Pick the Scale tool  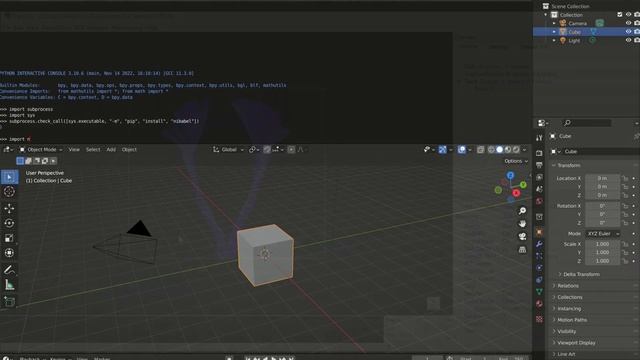[9, 238]
